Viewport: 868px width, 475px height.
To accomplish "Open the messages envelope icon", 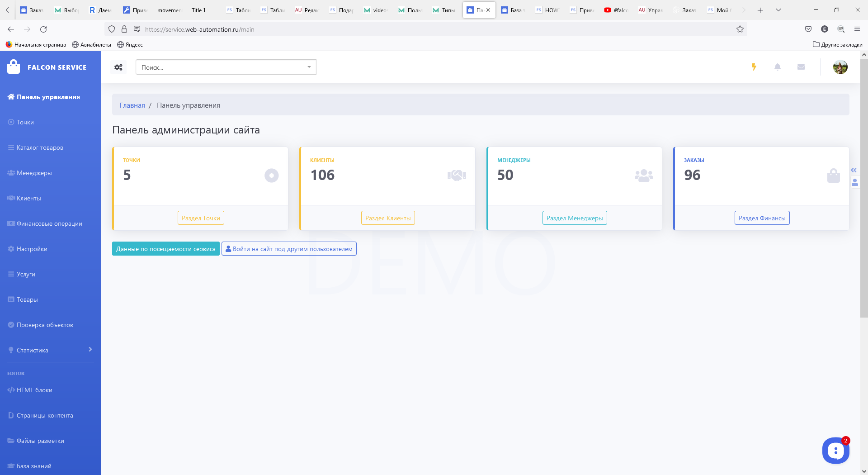I will (801, 67).
